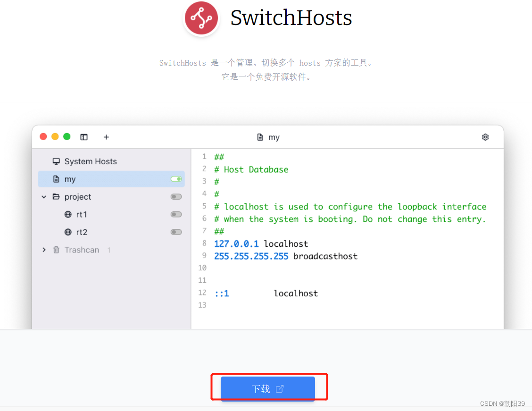Toggle the sidebar panel layout icon

(x=84, y=137)
